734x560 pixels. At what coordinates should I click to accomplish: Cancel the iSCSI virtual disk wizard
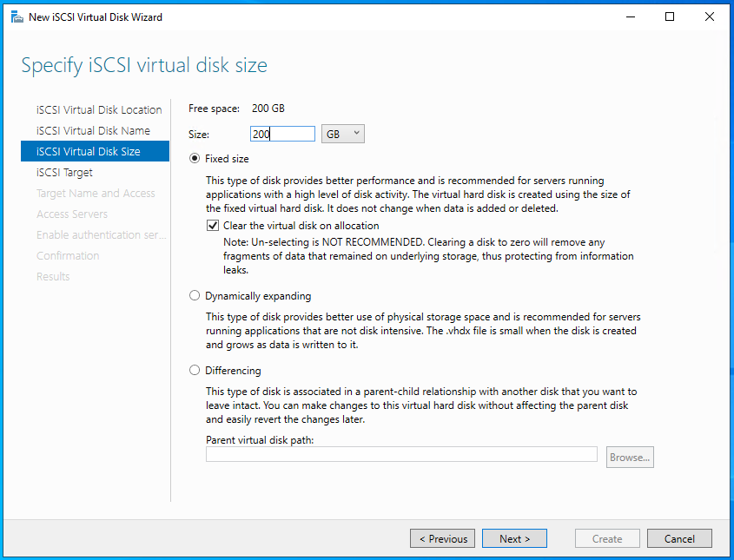[679, 538]
